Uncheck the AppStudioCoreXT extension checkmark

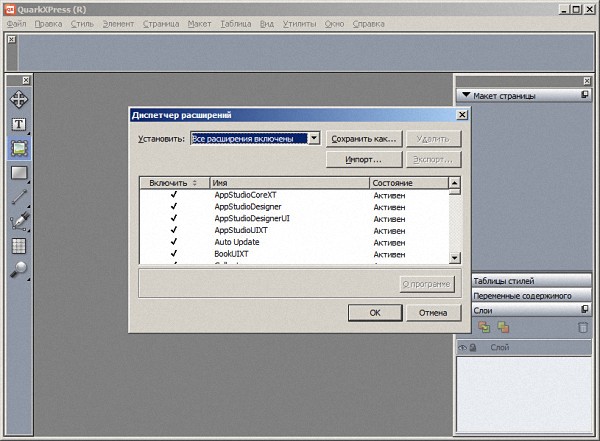point(173,195)
